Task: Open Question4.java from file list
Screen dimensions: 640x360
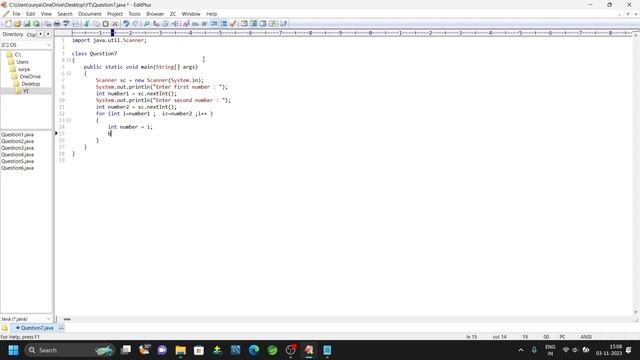Action: point(18,155)
